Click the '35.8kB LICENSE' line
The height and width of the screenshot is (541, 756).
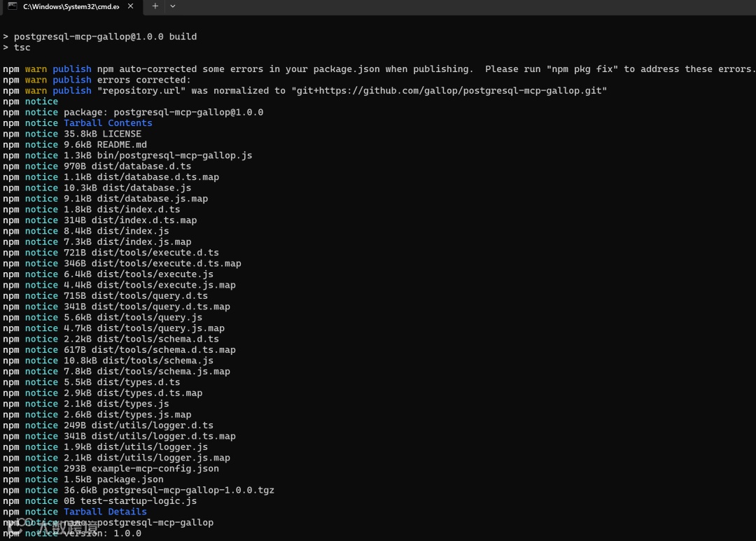pyautogui.click(x=72, y=134)
